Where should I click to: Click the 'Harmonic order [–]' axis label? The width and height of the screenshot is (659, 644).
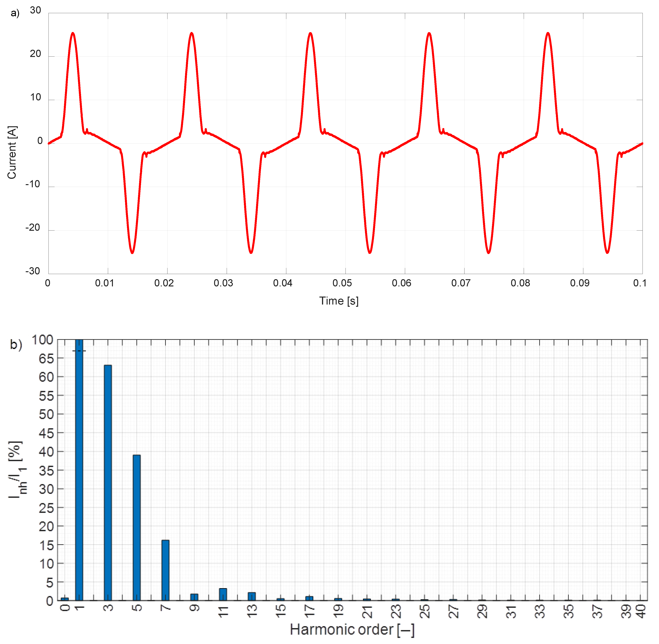(352, 629)
